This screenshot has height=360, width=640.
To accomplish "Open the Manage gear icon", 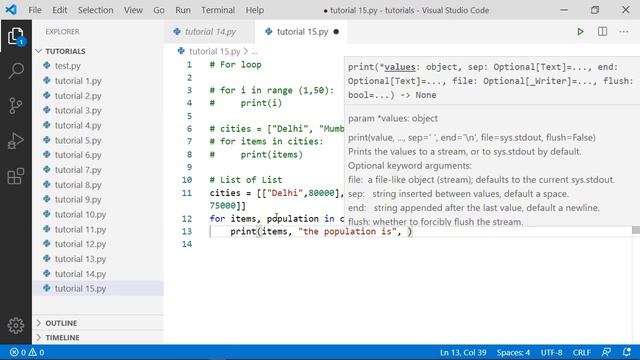I will 16,325.
